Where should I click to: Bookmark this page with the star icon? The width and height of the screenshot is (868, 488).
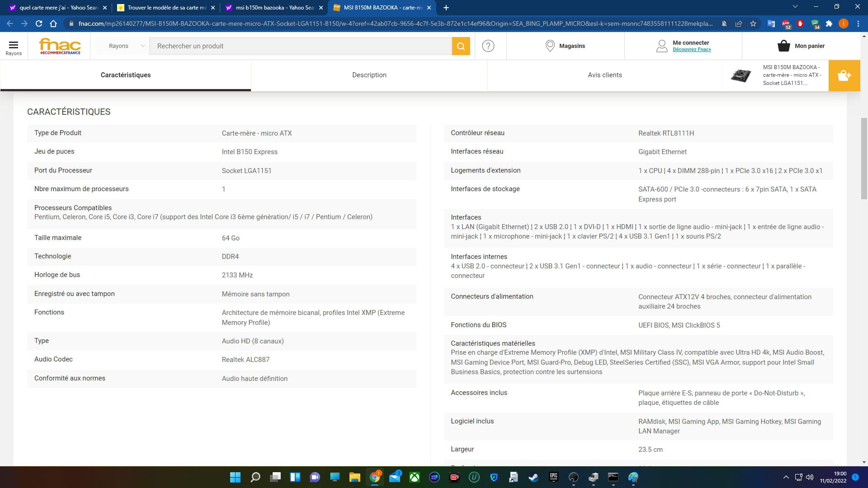(x=753, y=23)
